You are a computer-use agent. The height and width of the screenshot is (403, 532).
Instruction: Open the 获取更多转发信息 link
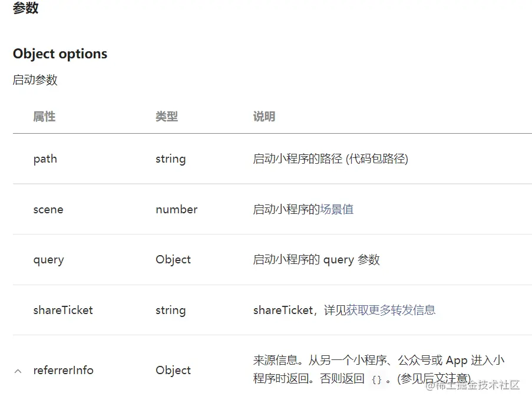pyautogui.click(x=391, y=310)
